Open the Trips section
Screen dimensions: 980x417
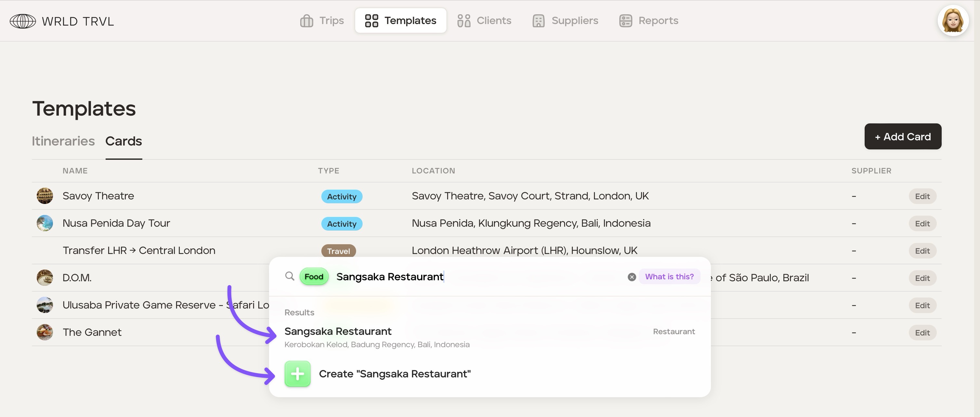pos(322,20)
